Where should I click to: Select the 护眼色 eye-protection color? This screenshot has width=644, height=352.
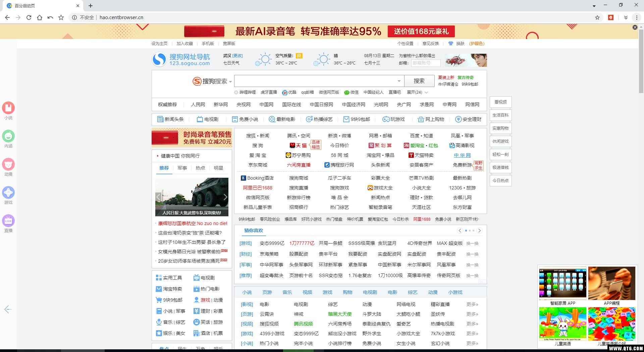477,43
